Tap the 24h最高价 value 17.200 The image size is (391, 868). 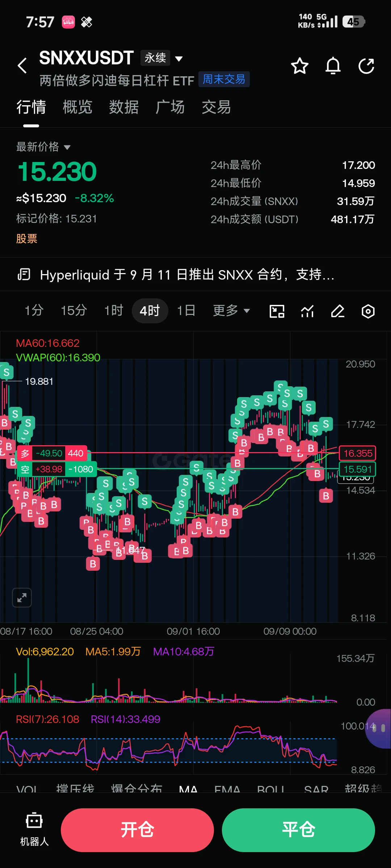358,165
